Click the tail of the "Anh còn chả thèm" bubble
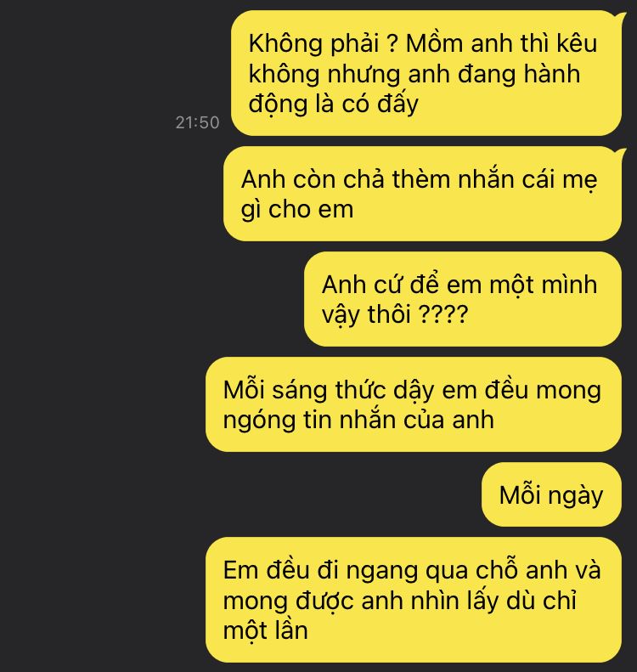The height and width of the screenshot is (672, 637). (620, 152)
